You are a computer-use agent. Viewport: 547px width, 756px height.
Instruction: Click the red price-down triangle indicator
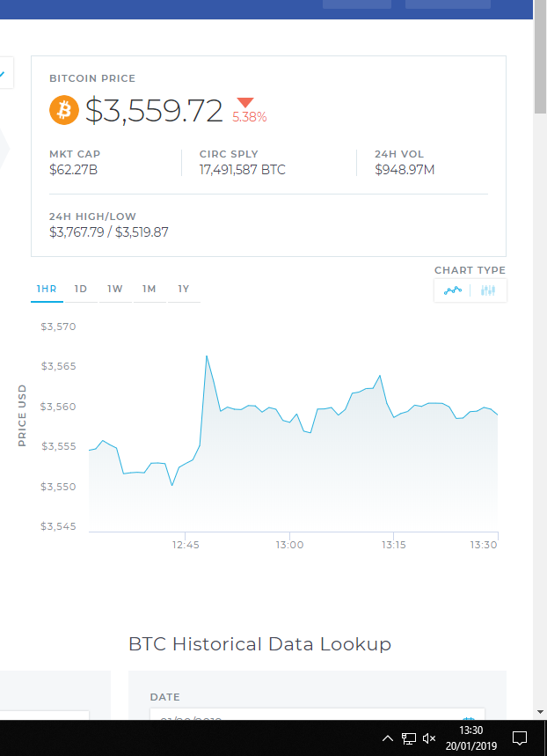[245, 102]
